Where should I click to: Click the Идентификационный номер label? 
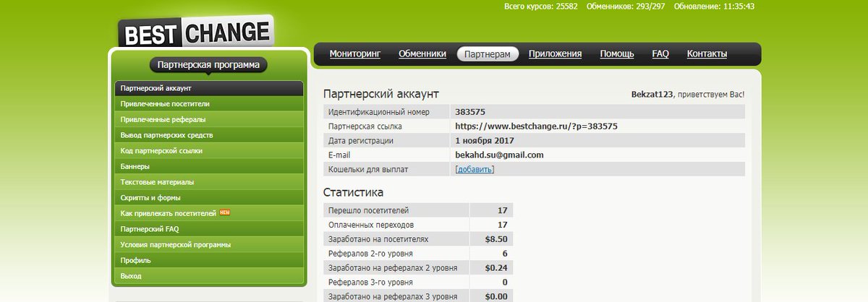[379, 112]
